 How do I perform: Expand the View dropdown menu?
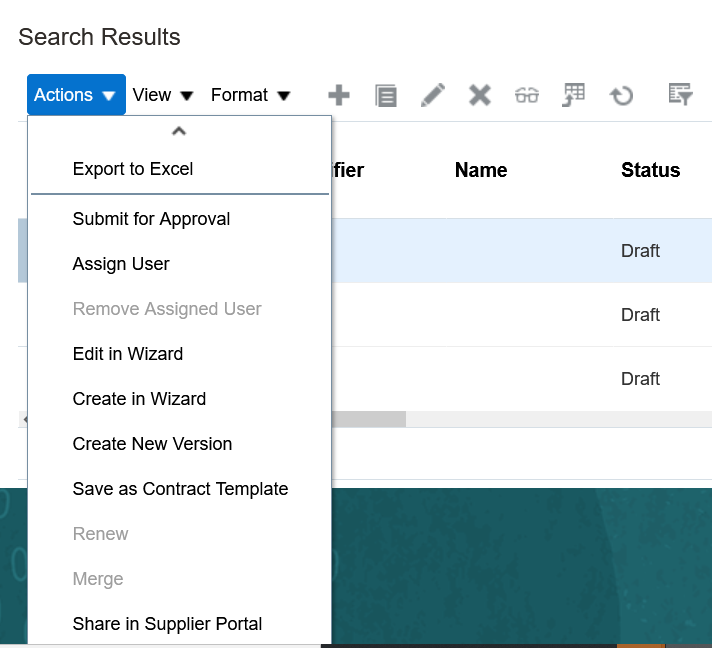[163, 95]
